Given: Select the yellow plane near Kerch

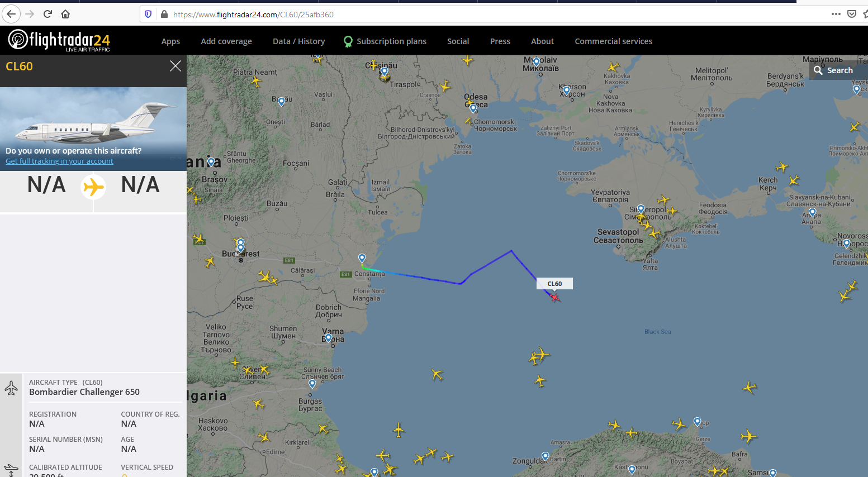Looking at the screenshot, I should tap(782, 167).
